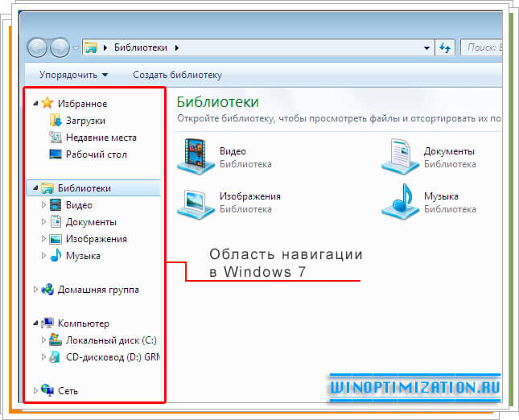Open recent pages dropdown beside Forward button
The width and height of the screenshot is (519, 420).
click(76, 48)
